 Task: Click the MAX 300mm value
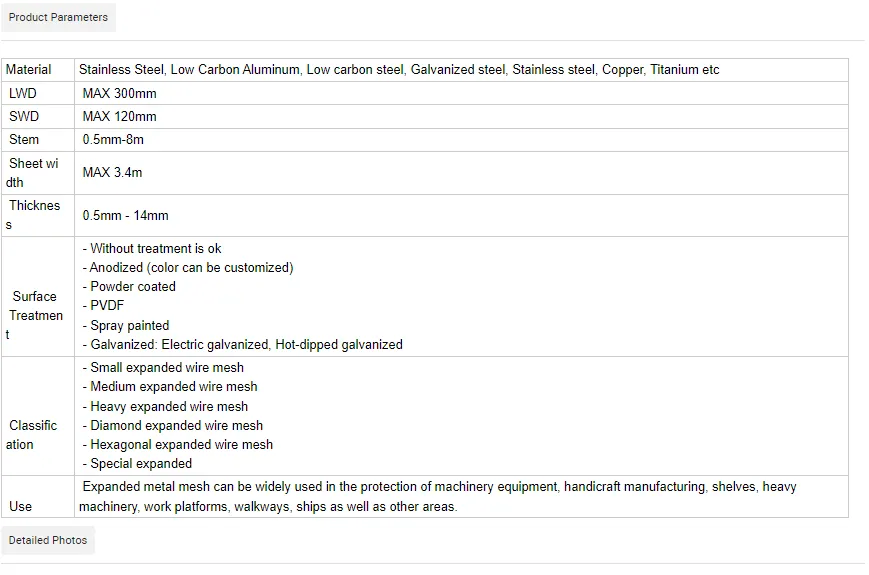[x=119, y=93]
